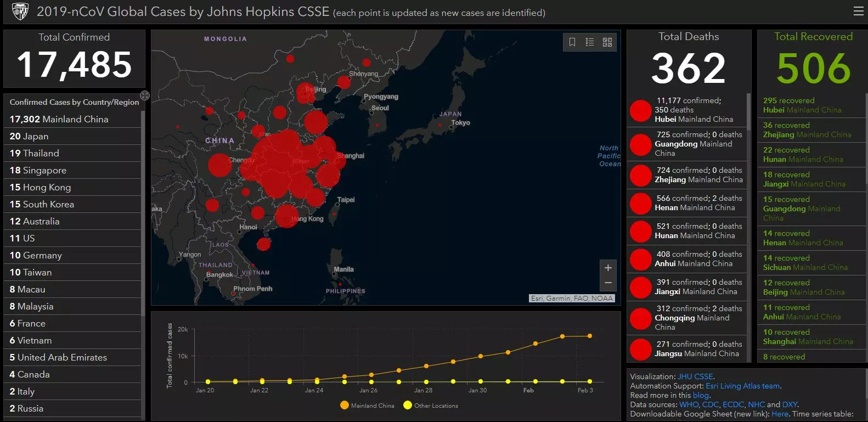Open the hamburger menu at top right
This screenshot has height=422, width=868.
pos(859,12)
